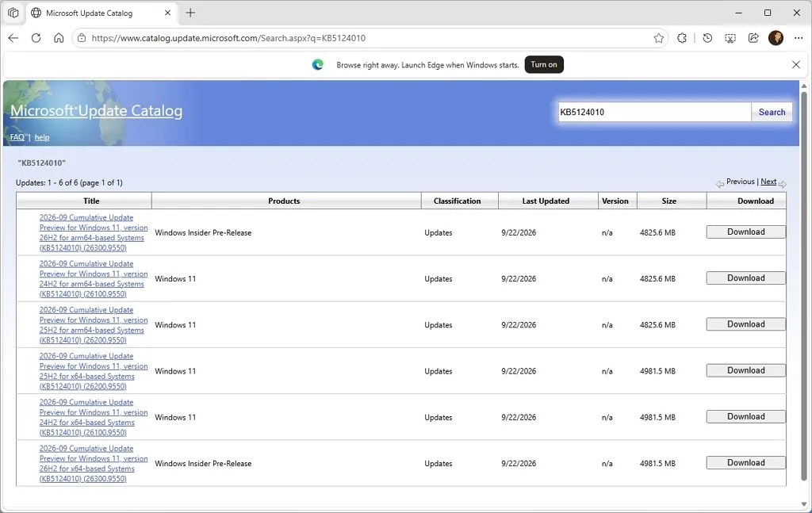
Task: Click the catalog search box KB5124010
Action: pos(654,112)
